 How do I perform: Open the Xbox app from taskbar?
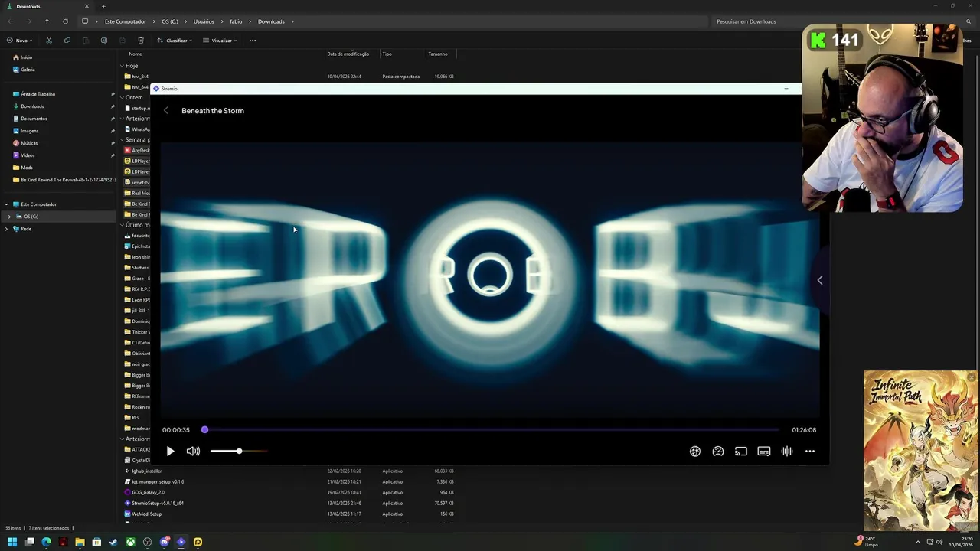point(130,542)
